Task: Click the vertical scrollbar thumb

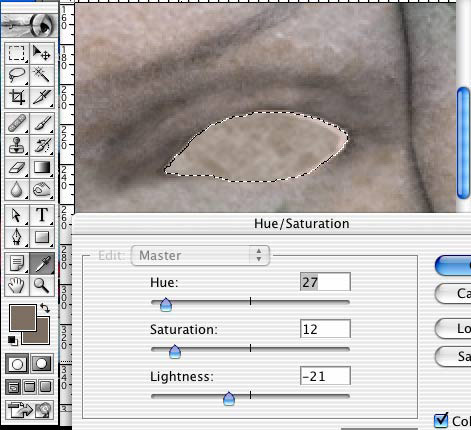Action: pos(464,143)
